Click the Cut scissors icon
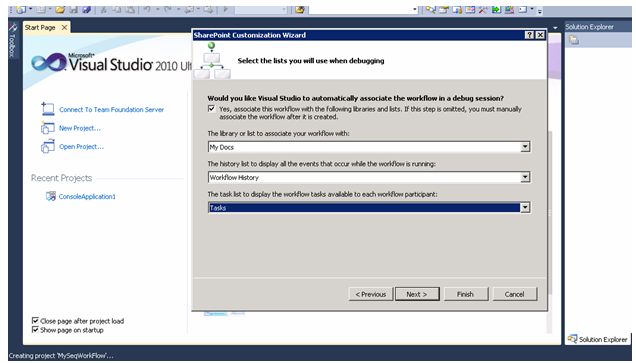636x363 pixels. click(103, 9)
